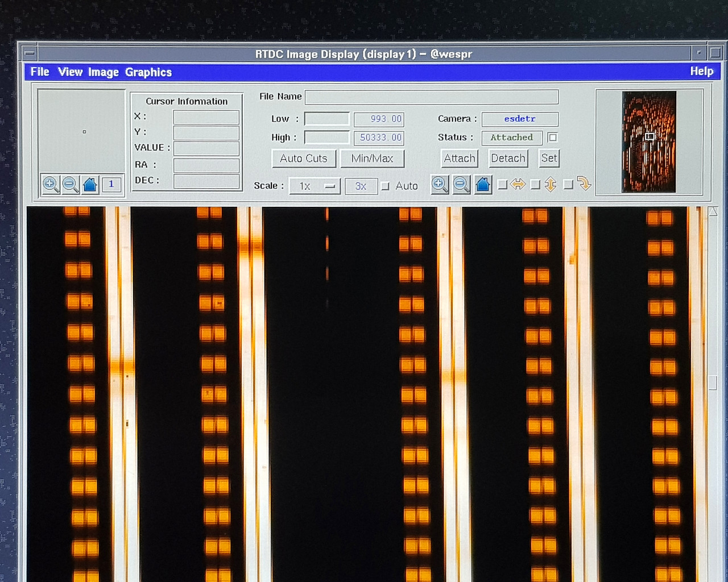
Task: Toggle checkbox next to Attached status
Action: pos(552,137)
